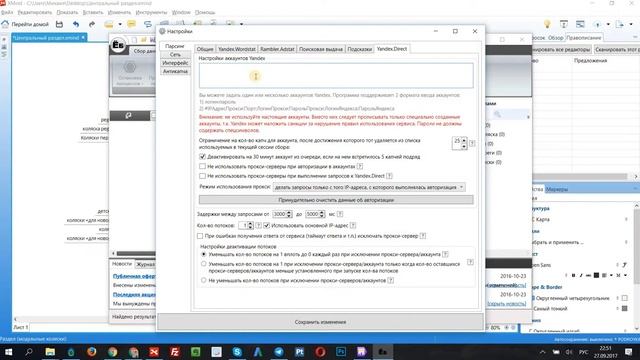Click the undo arrow in XMind toolbar

click(x=76, y=24)
